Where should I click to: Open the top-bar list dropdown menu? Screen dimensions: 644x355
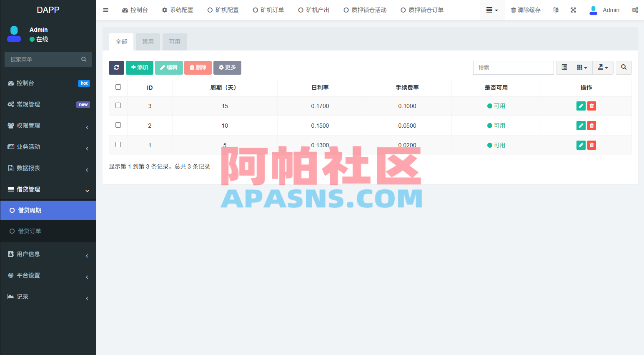point(492,10)
